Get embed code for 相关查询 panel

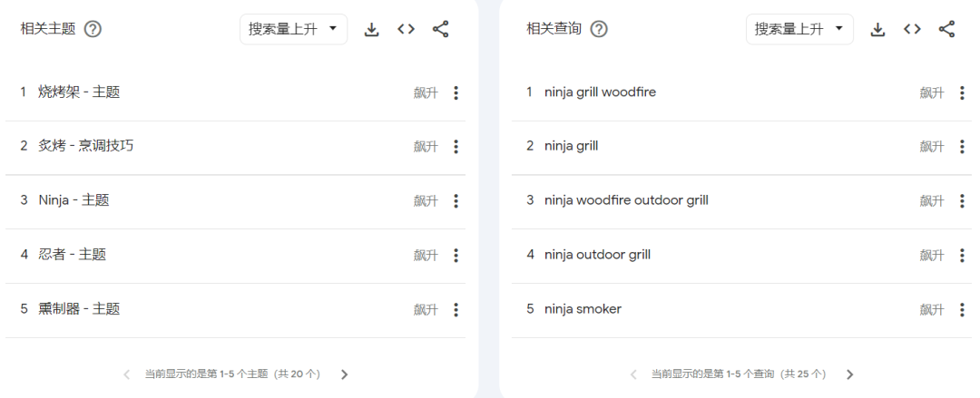(x=913, y=29)
